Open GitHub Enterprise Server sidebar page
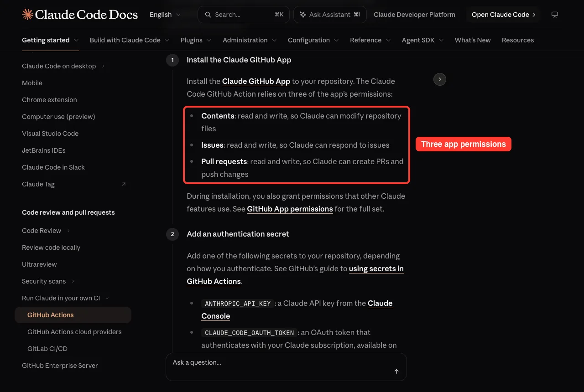The height and width of the screenshot is (392, 584). pos(60,366)
